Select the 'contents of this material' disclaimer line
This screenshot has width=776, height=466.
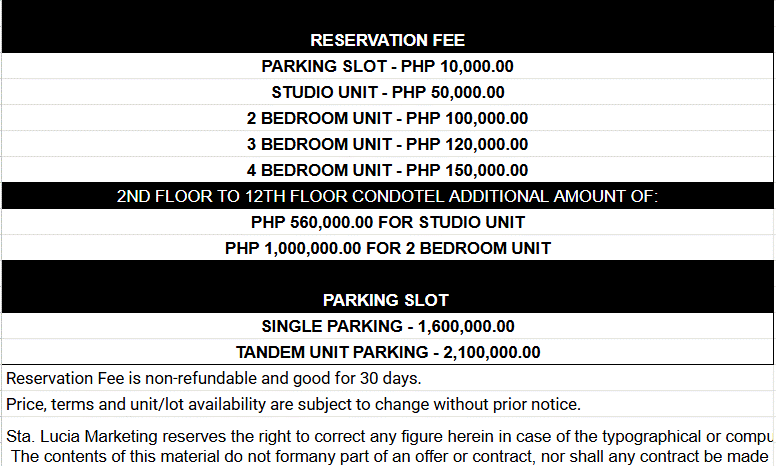pyautogui.click(x=390, y=456)
